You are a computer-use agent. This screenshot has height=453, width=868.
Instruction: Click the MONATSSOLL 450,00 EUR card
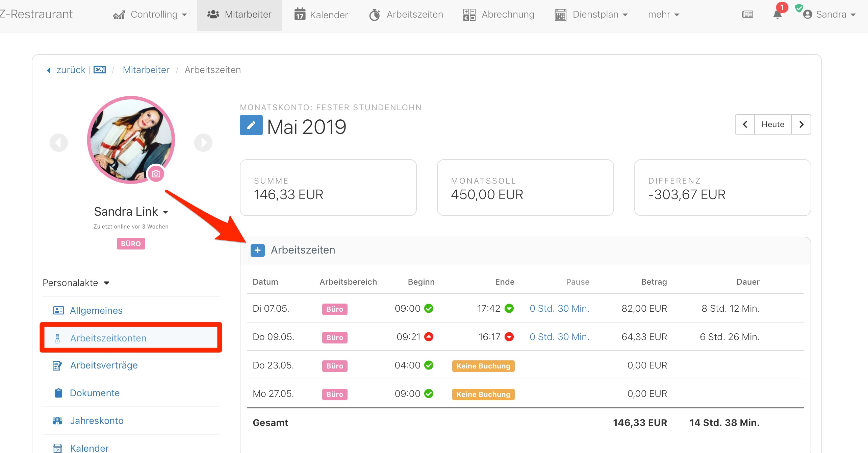pyautogui.click(x=525, y=188)
